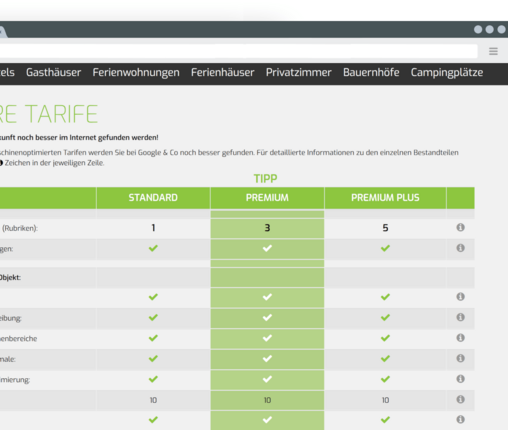Select the Gasthäuser navigation item
Viewport: 508px width, 430px height.
[53, 73]
